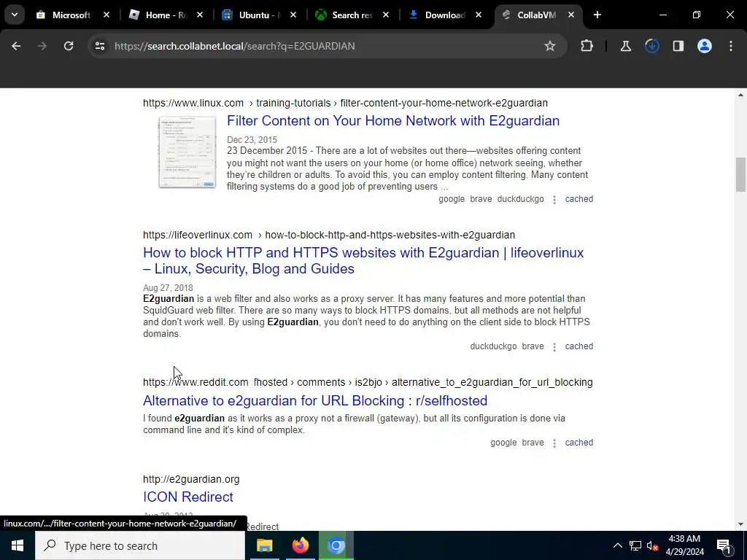Image resolution: width=747 pixels, height=560 pixels.
Task: Close the Search results tab
Action: point(385,15)
